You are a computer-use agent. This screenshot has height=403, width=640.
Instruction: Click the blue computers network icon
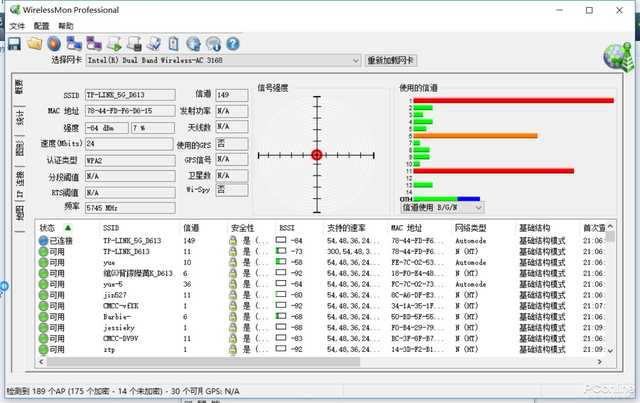[x=74, y=43]
